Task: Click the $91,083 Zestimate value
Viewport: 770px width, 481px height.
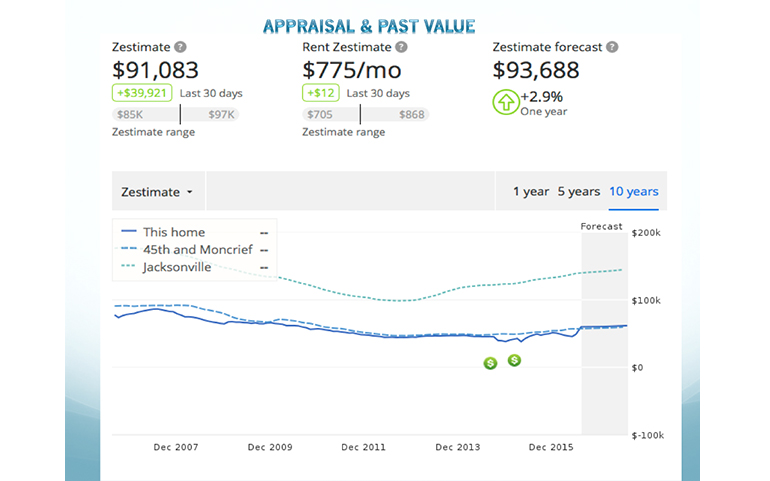Action: click(155, 70)
